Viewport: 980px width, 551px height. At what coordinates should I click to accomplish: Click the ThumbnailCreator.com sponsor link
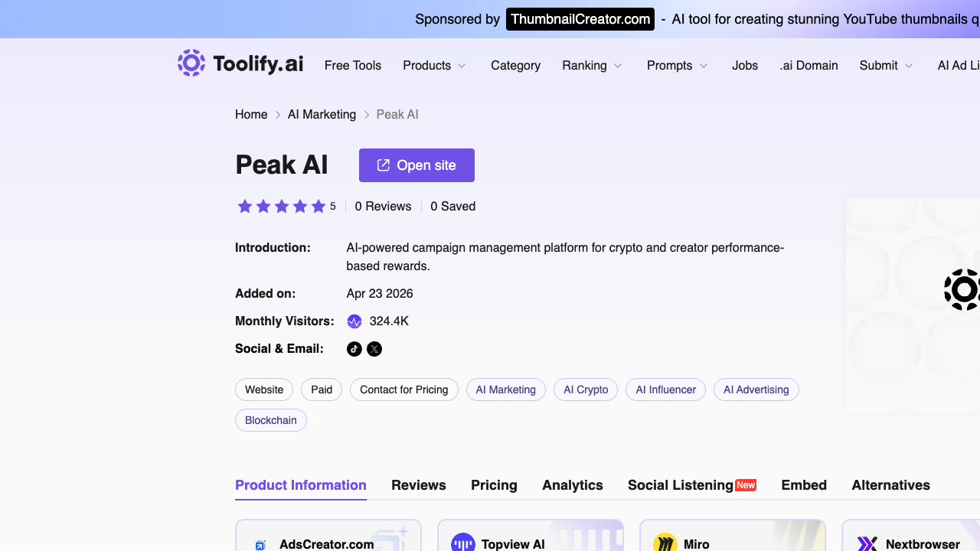580,19
